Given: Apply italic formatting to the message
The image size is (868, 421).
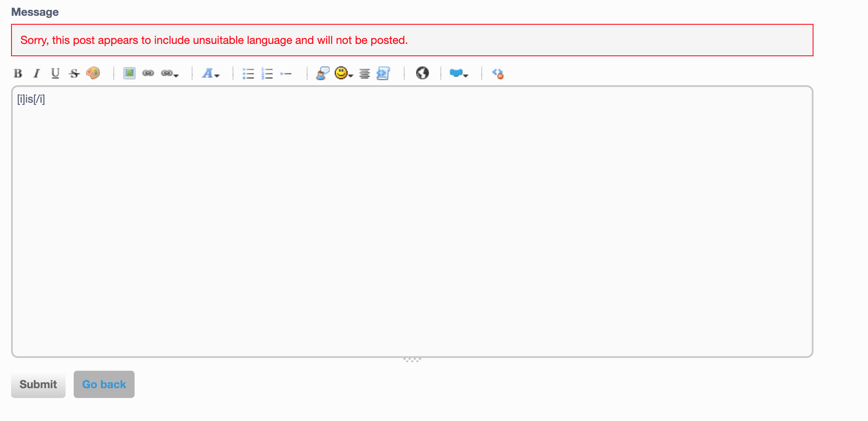Looking at the screenshot, I should pos(37,73).
